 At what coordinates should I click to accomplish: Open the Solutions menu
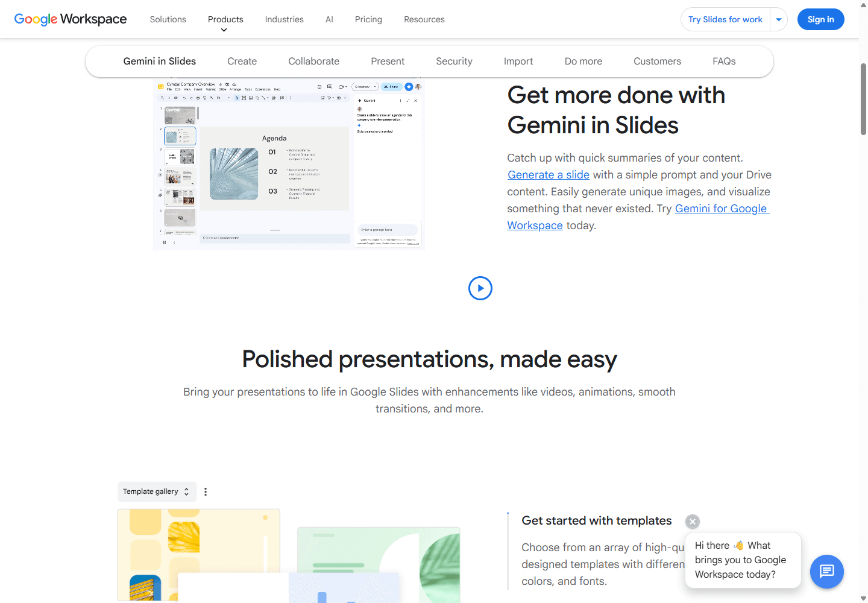168,19
